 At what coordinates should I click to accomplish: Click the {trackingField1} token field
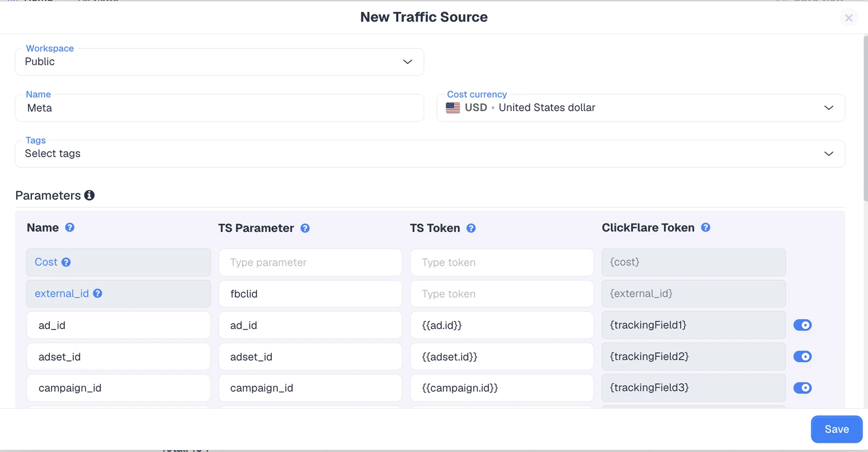click(x=693, y=325)
